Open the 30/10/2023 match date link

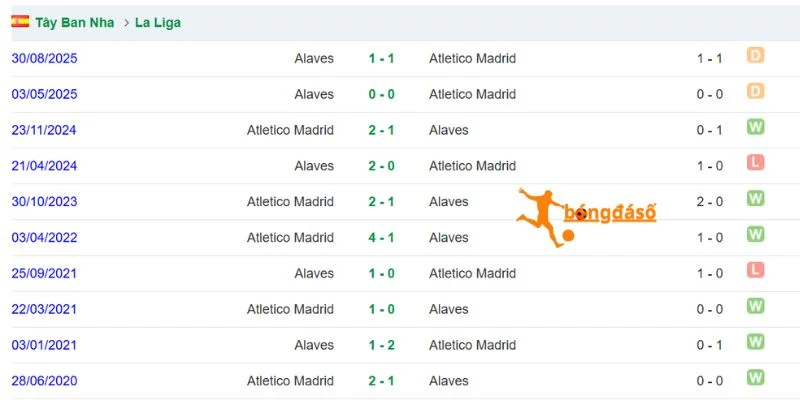[44, 202]
